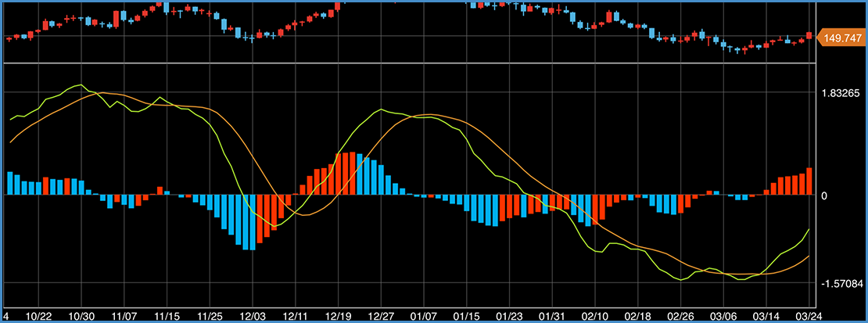This screenshot has width=868, height=323.
Task: Click the 02/26 date label
Action: (x=681, y=316)
